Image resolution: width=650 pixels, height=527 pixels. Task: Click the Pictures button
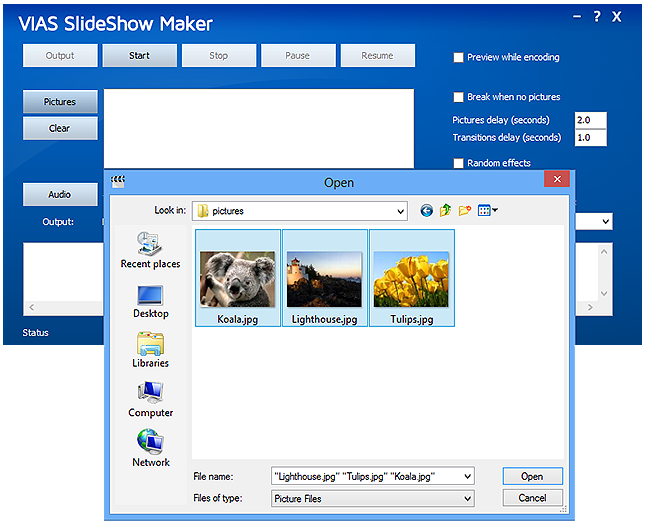[x=60, y=102]
